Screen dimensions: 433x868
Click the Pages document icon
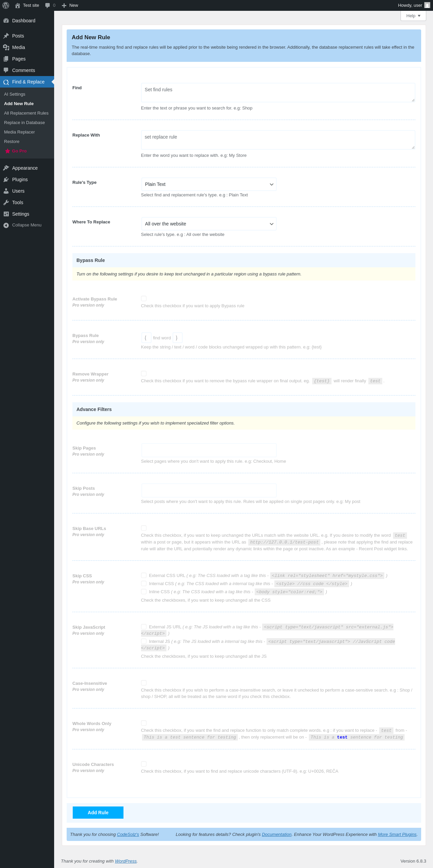(6, 59)
